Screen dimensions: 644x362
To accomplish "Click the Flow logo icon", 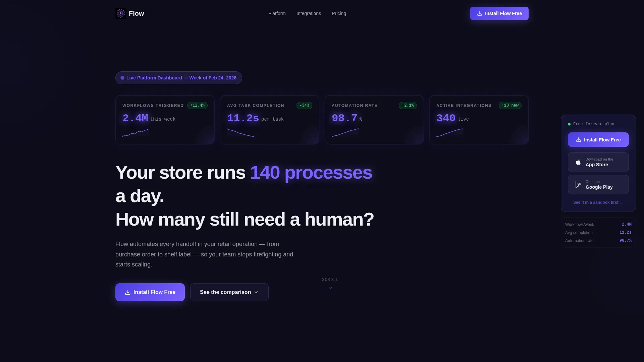I will coord(121,13).
